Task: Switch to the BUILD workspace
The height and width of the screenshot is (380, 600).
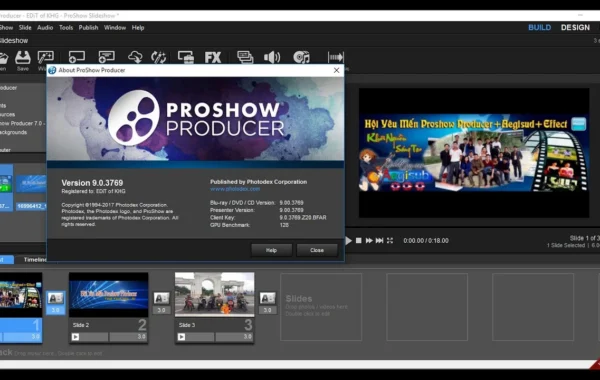Action: pyautogui.click(x=540, y=28)
